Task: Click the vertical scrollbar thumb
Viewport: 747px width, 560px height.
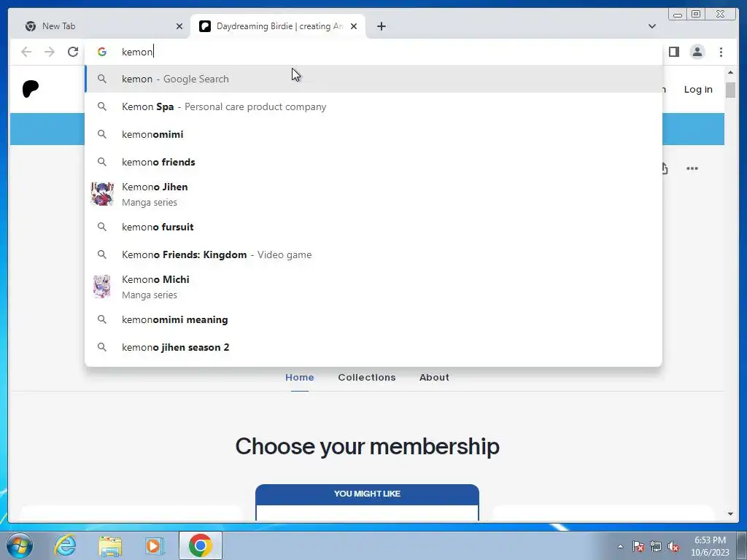Action: coord(730,90)
